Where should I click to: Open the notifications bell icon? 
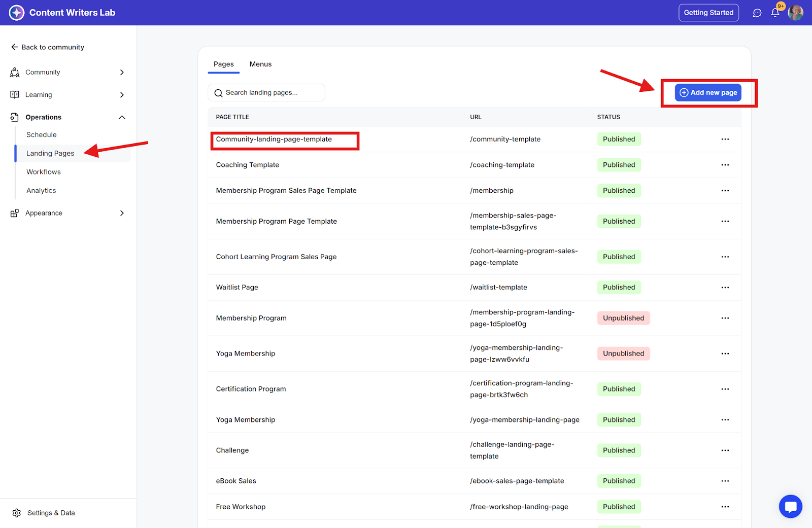pyautogui.click(x=775, y=13)
